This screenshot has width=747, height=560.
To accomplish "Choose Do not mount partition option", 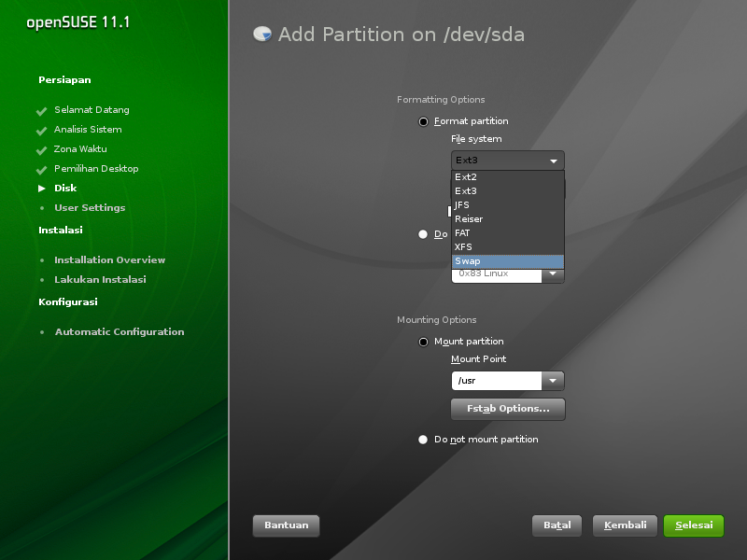I will (423, 440).
